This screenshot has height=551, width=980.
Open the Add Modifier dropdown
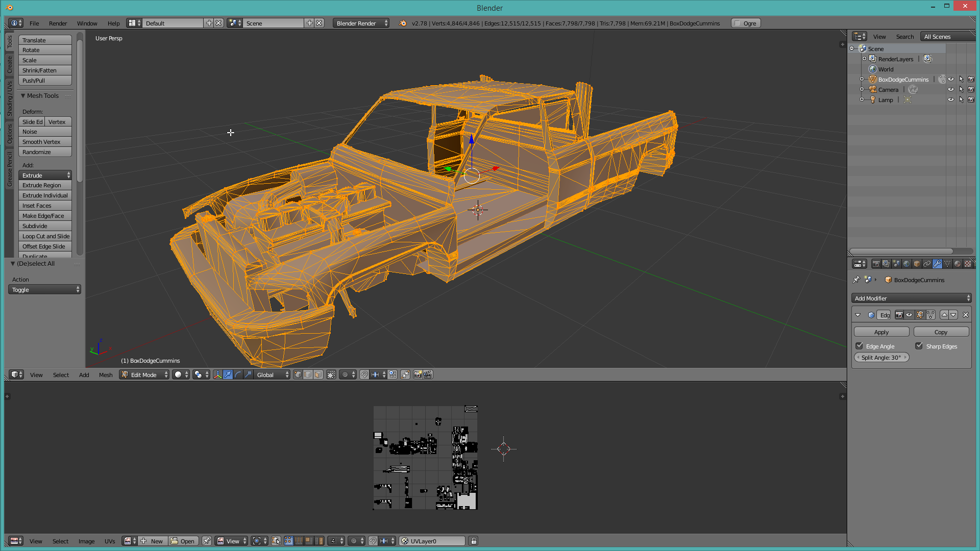[x=912, y=298]
